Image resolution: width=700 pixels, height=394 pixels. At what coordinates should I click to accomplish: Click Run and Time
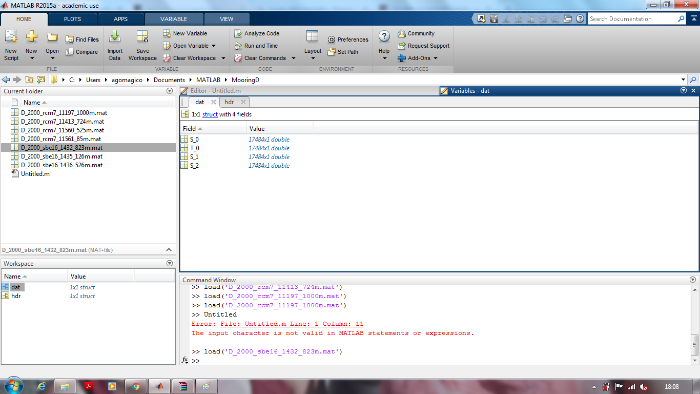coord(256,46)
